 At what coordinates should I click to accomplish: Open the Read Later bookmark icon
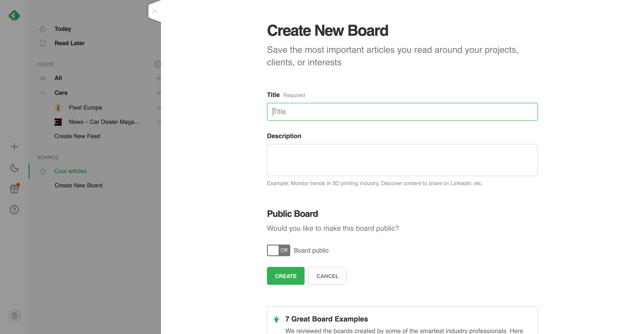tap(42, 43)
